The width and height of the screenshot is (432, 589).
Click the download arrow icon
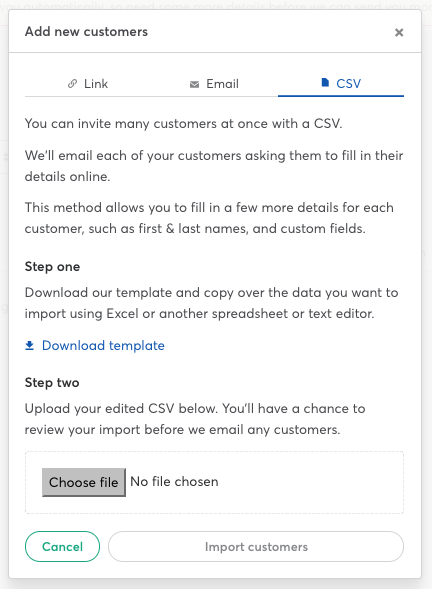click(x=30, y=346)
